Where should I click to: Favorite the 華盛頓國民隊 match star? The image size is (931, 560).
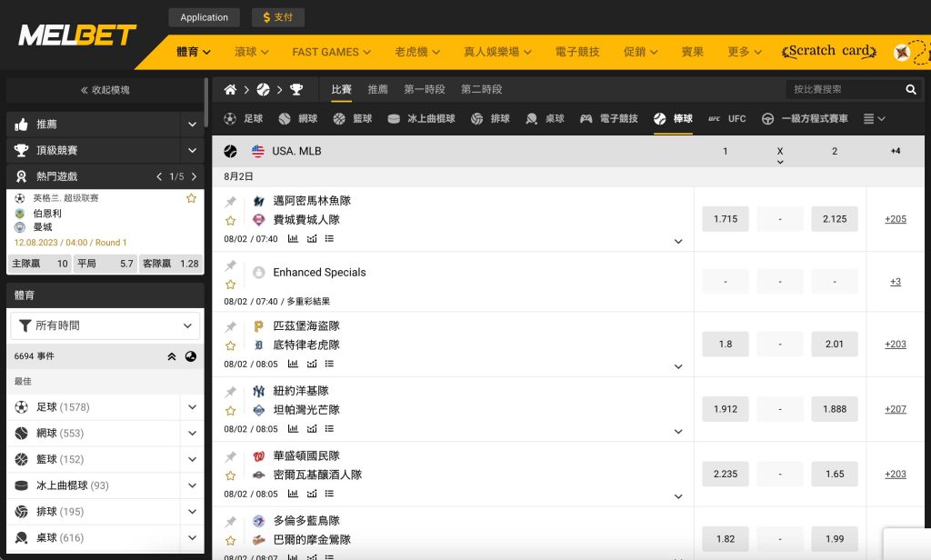[230, 475]
